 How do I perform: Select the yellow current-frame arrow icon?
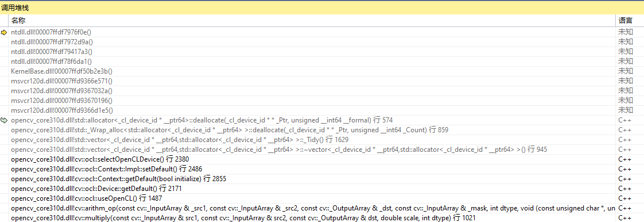click(x=4, y=32)
